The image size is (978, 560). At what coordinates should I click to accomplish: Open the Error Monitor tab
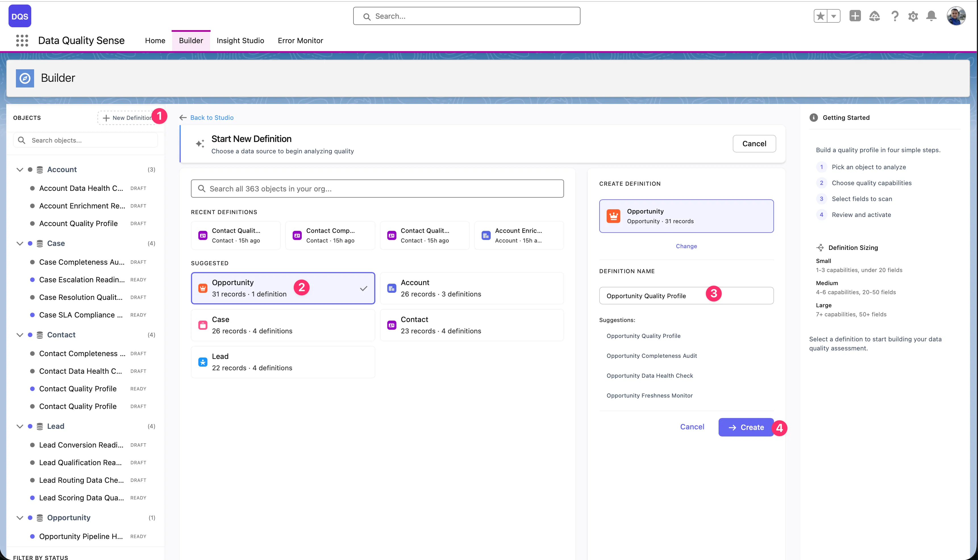click(301, 40)
